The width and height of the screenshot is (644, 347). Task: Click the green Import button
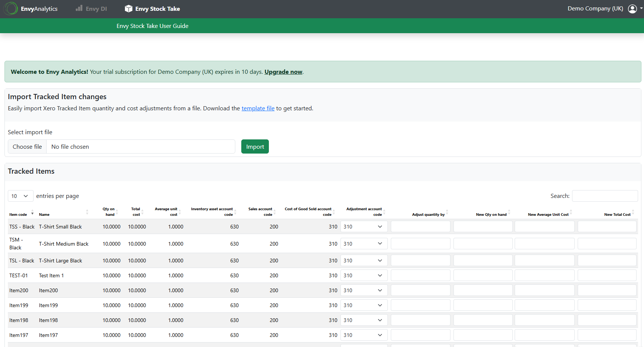click(255, 146)
